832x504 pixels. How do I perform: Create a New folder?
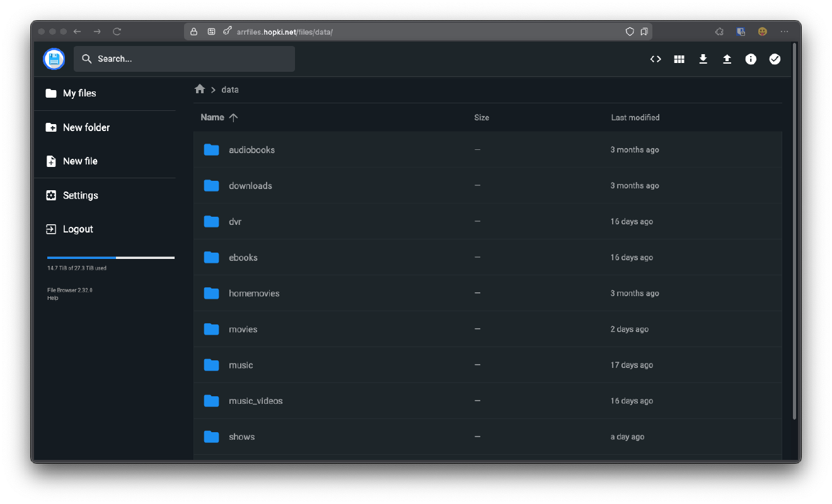pyautogui.click(x=85, y=127)
